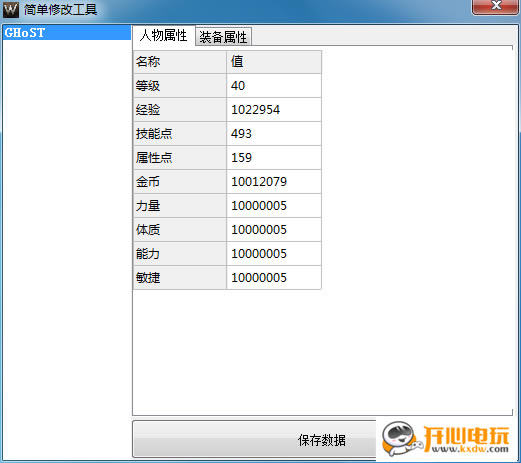Select the 金币 row label
Screen dimensions: 521x463
pos(180,182)
